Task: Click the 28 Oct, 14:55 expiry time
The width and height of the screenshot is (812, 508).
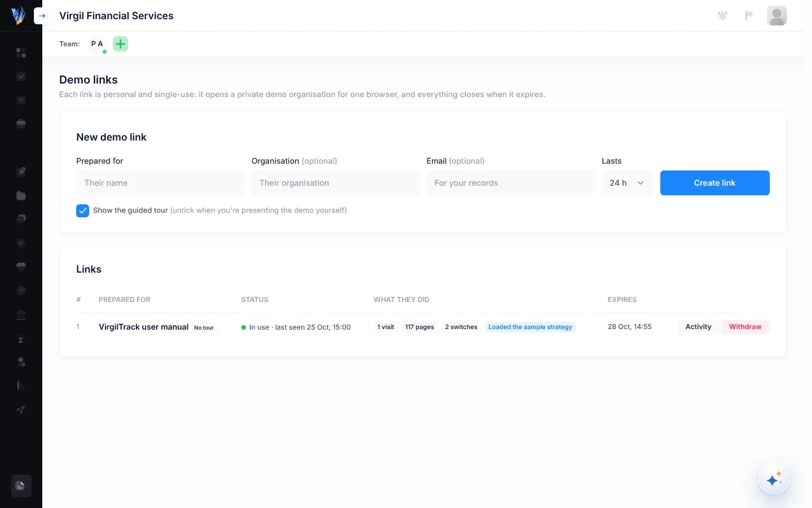Action: click(x=630, y=327)
